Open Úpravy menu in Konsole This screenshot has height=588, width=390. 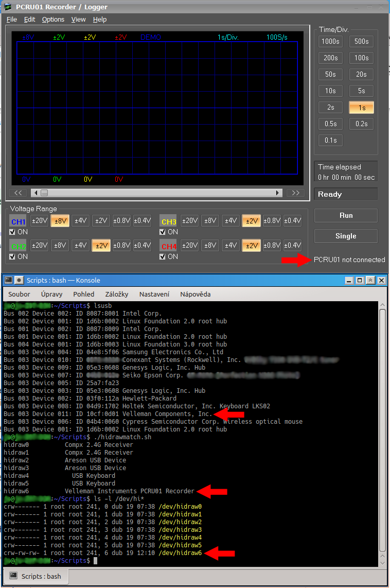tap(51, 295)
